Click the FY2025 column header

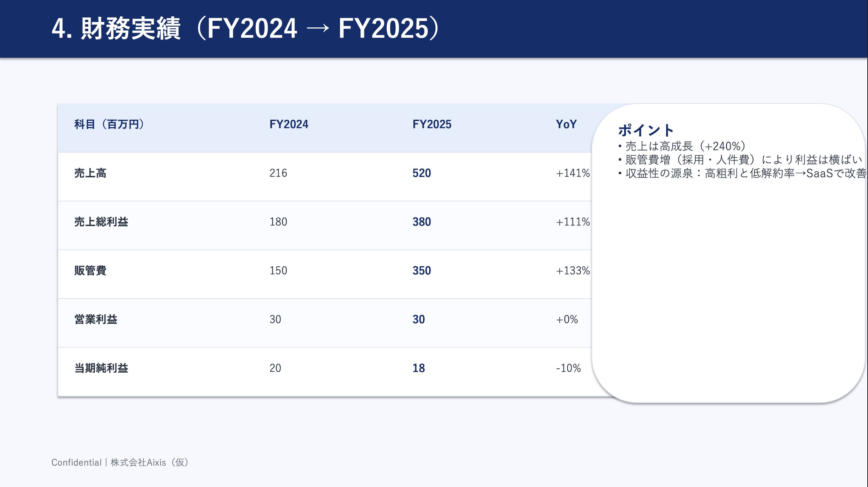(x=432, y=124)
